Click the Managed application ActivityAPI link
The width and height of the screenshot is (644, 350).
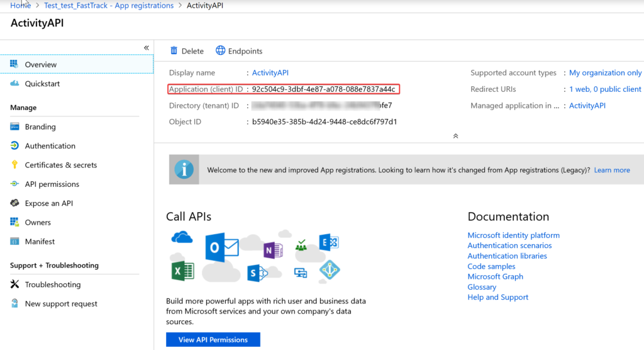587,105
